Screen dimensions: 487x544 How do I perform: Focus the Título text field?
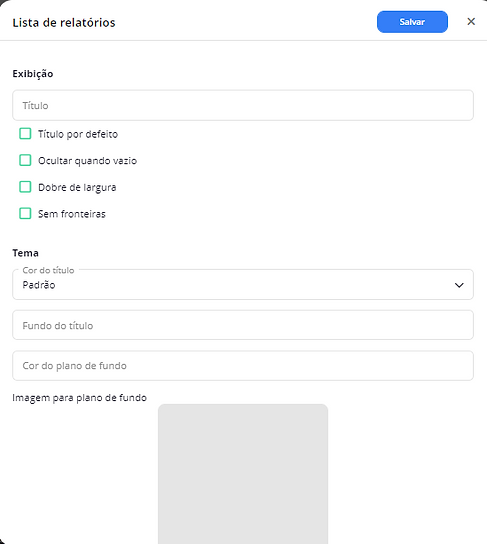243,105
